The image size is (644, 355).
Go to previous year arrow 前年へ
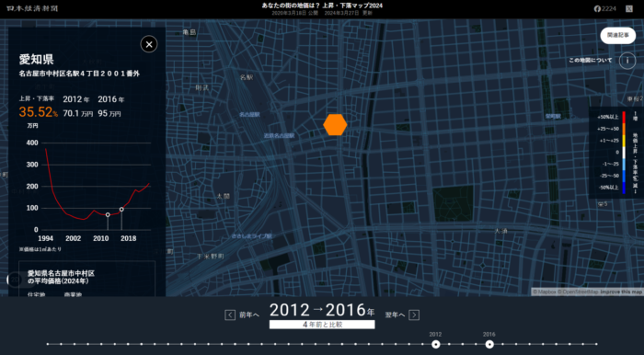230,315
